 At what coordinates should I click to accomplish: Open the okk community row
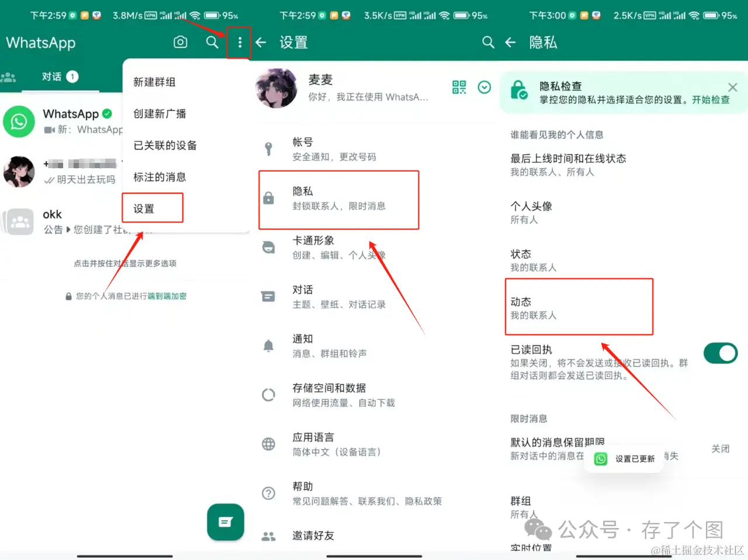tap(61, 222)
